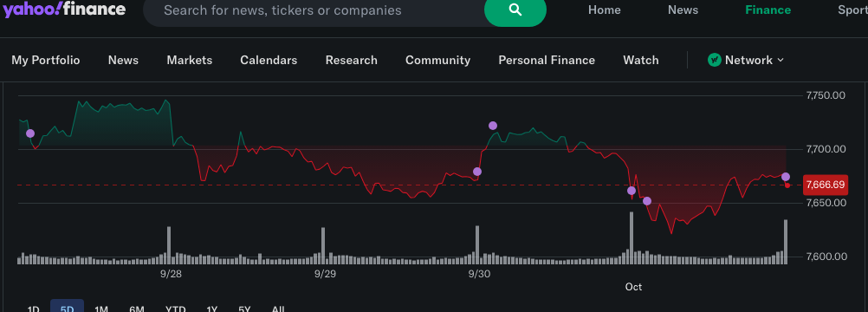The width and height of the screenshot is (868, 312).
Task: Click the 7,700.00 axis label
Action: click(x=826, y=149)
